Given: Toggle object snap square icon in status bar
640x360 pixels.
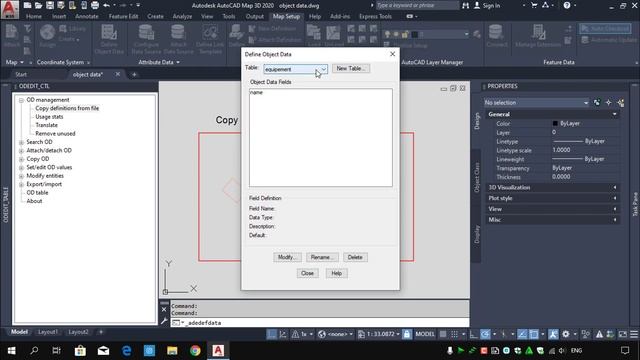Looking at the screenshot, I should [x=534, y=334].
